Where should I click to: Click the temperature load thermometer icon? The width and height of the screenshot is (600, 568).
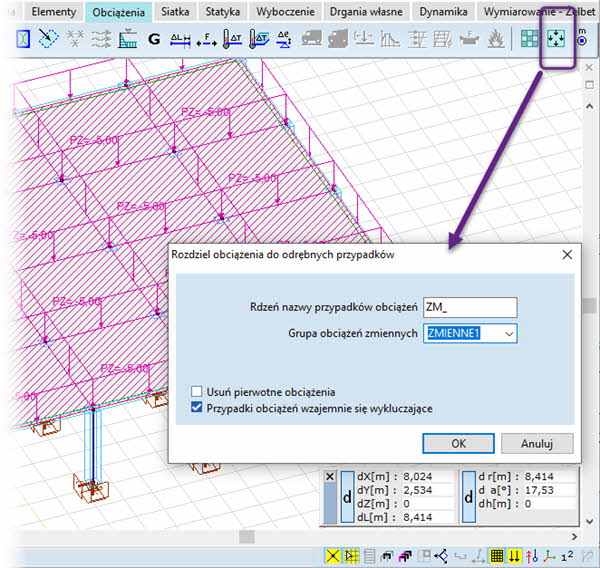pos(233,41)
